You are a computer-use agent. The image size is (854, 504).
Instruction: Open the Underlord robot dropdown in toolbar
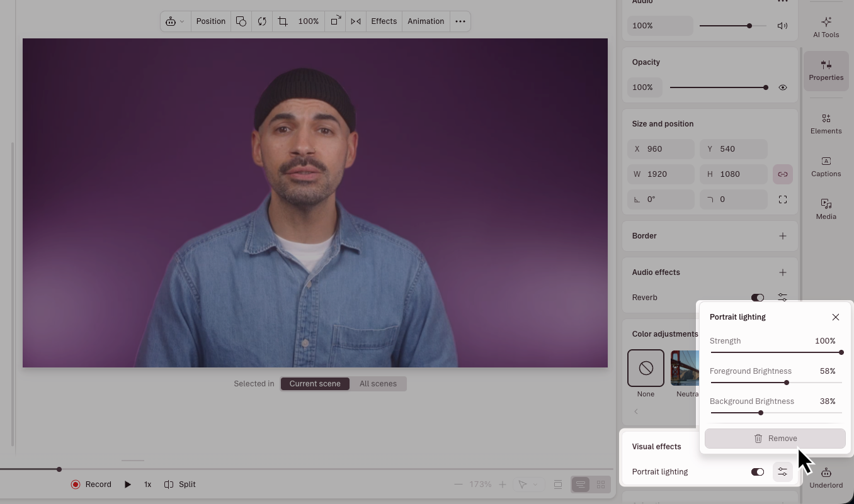(x=175, y=21)
